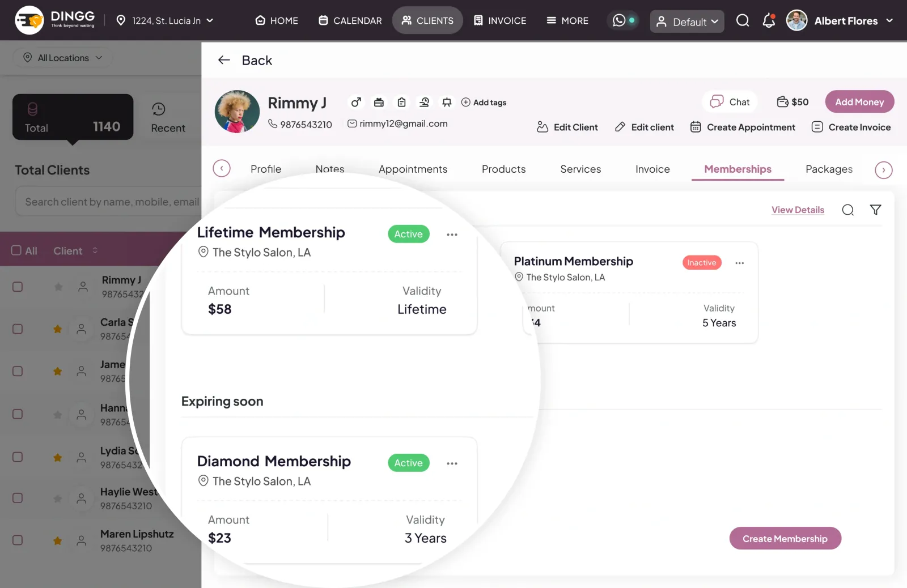Switch to the Invoice tab
The height and width of the screenshot is (588, 907).
point(652,169)
